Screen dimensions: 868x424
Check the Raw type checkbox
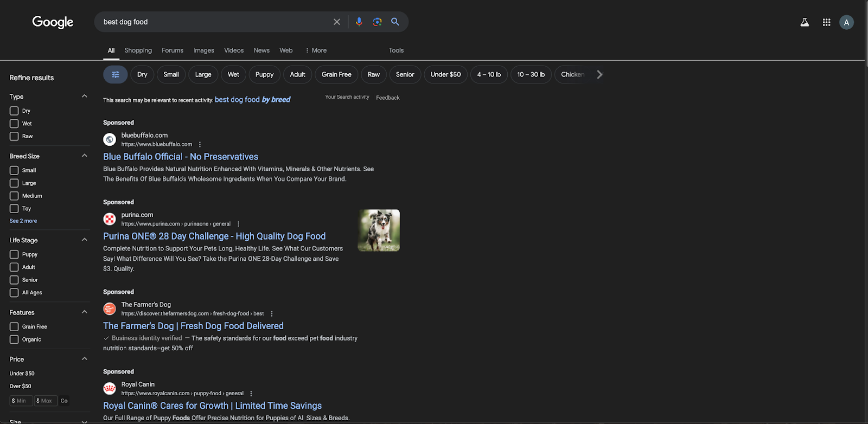[x=14, y=136]
